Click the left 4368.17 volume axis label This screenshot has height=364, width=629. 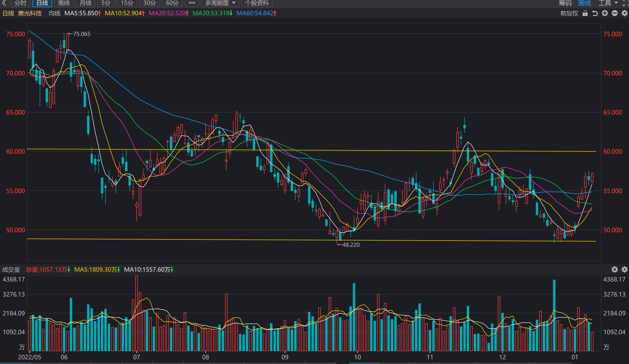[14, 279]
